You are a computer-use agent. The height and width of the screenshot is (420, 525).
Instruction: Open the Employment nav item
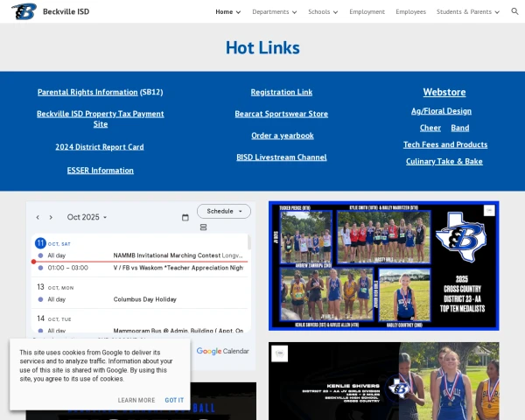tap(367, 11)
